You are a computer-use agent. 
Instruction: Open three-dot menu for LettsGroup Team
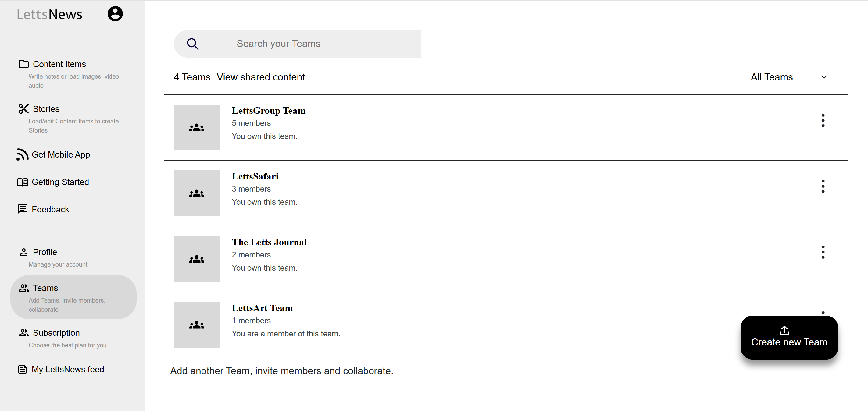[823, 121]
